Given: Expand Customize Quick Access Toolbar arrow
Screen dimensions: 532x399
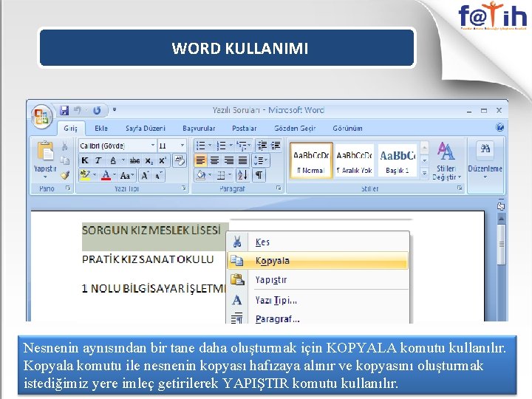Looking at the screenshot, I should [x=115, y=109].
